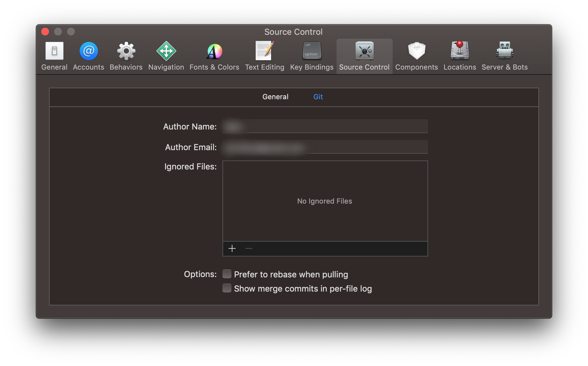Enable Show merge commits in per-file log
The height and width of the screenshot is (366, 588).
click(227, 288)
